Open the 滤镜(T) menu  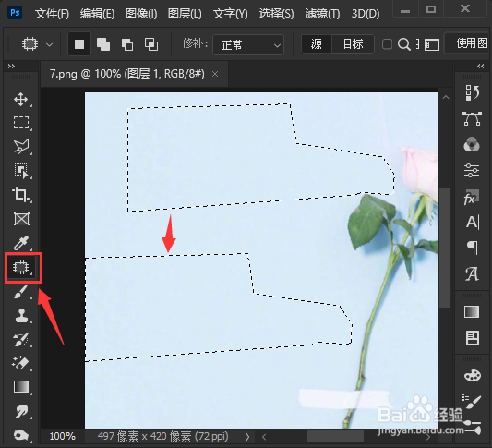(x=322, y=14)
